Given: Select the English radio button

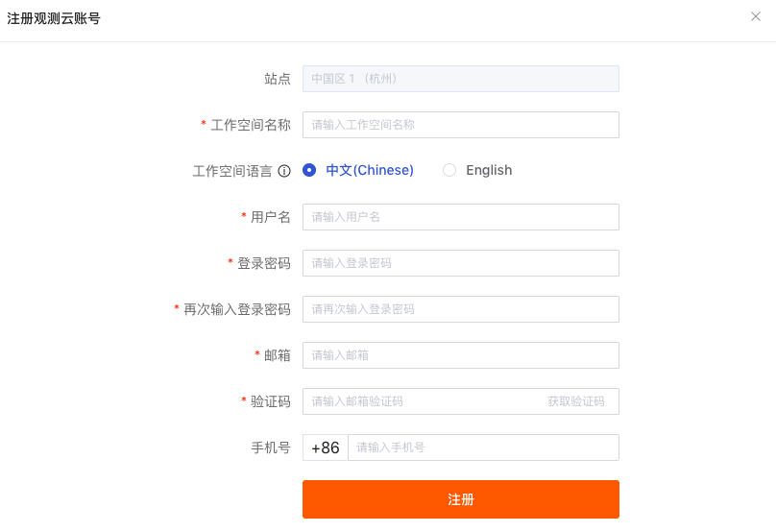Looking at the screenshot, I should click(x=449, y=170).
